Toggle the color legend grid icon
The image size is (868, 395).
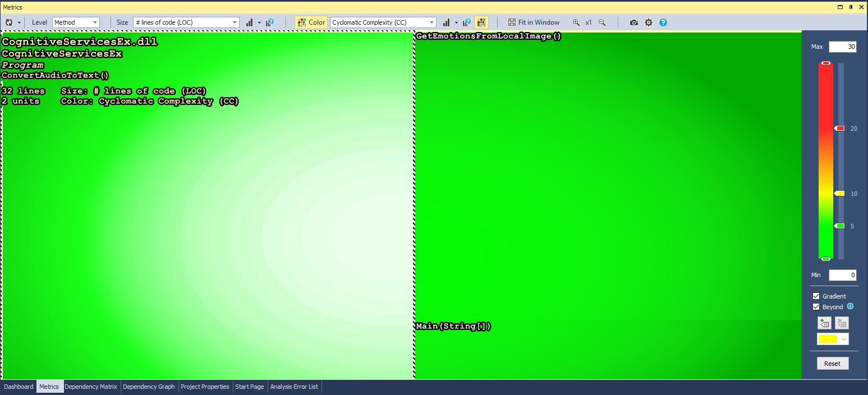(x=481, y=22)
